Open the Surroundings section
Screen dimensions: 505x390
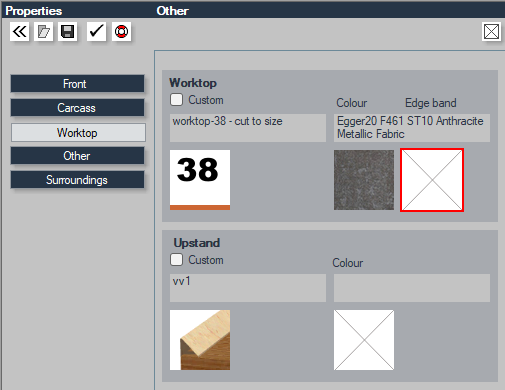[x=77, y=180]
